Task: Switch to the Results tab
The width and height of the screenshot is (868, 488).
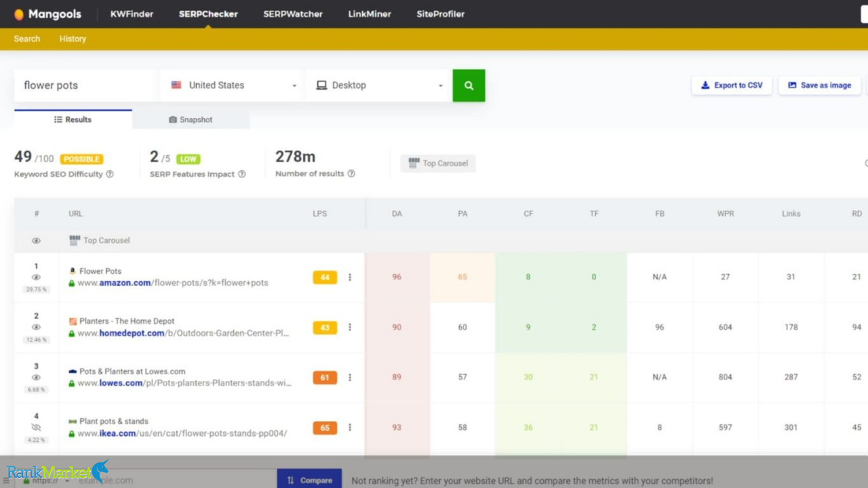Action: point(73,119)
